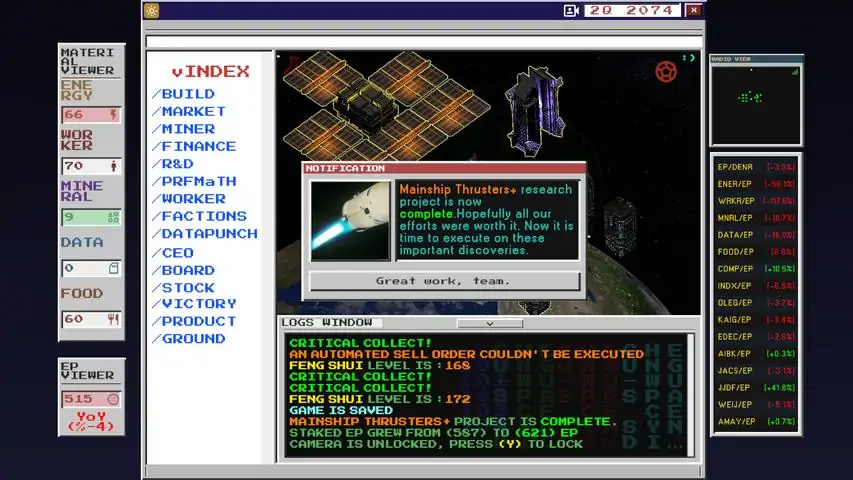Click the data card icon

113,268
